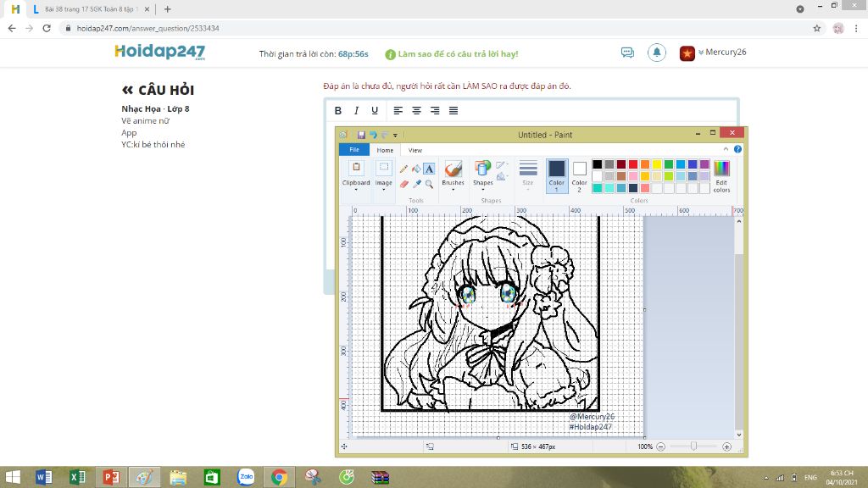Click zoom in plus button in Paint status bar
The width and height of the screenshot is (868, 488).
[x=726, y=446]
